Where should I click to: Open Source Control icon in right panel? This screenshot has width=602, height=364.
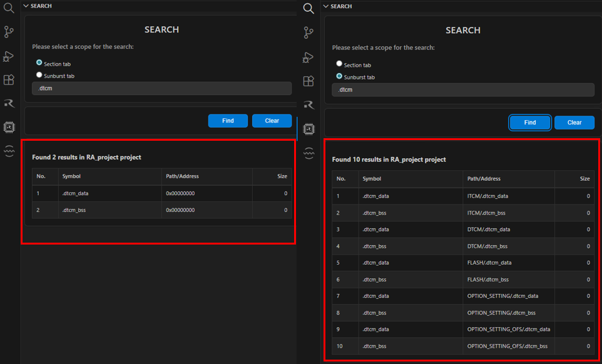309,33
